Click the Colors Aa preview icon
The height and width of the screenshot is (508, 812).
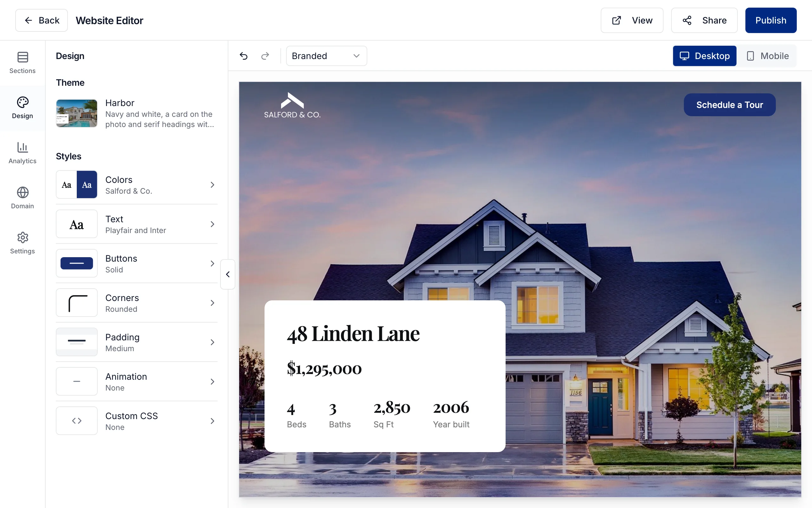pos(76,184)
